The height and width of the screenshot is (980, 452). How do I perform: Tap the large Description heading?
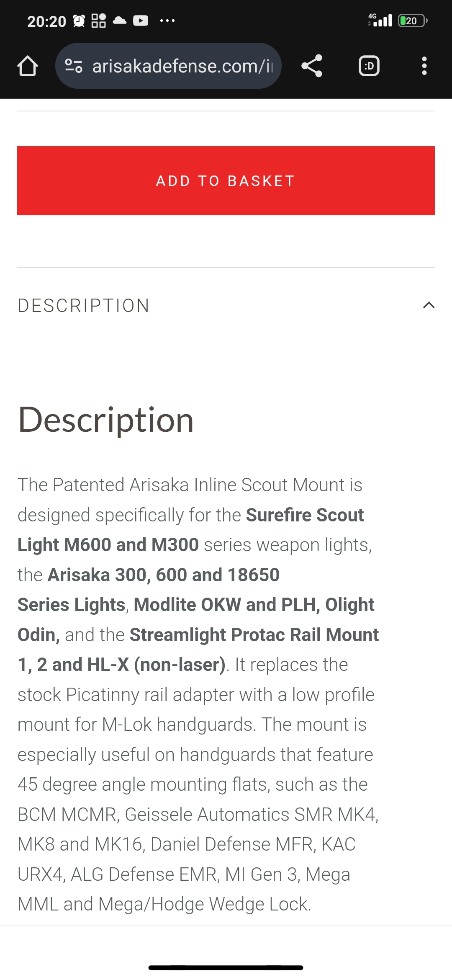106,420
